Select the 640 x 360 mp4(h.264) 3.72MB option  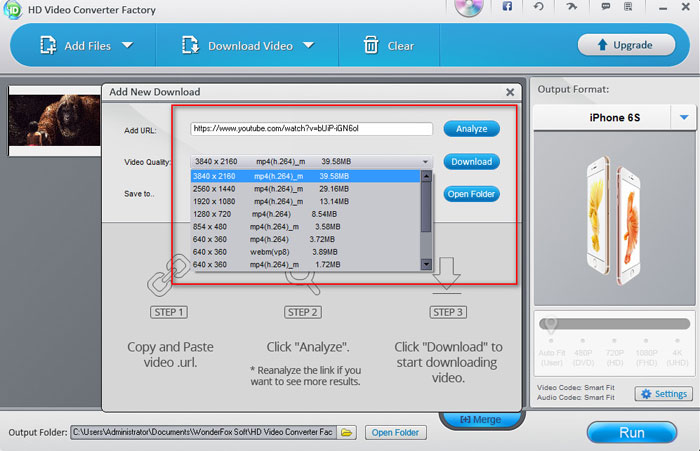point(305,239)
